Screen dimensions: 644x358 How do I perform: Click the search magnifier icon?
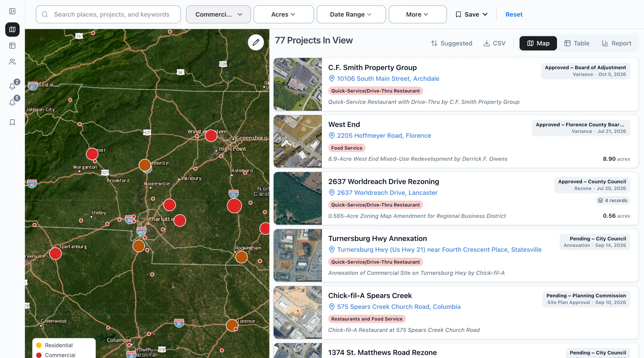(x=45, y=14)
